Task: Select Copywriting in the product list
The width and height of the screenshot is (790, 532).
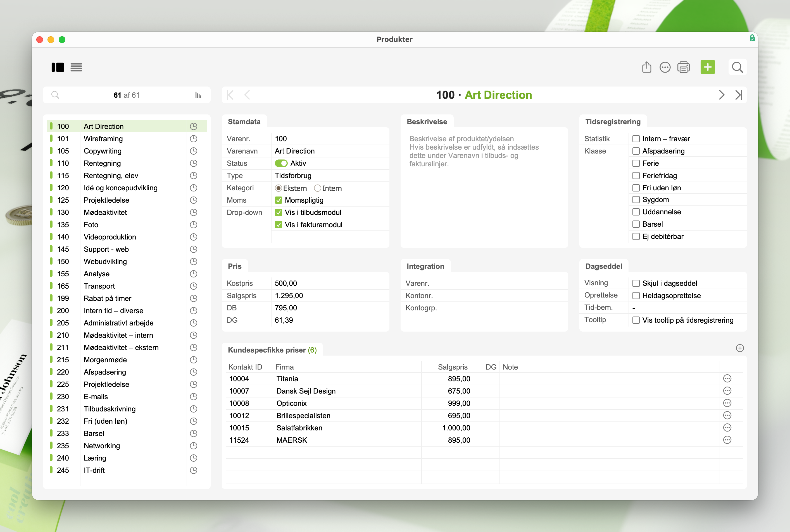Action: pyautogui.click(x=103, y=151)
